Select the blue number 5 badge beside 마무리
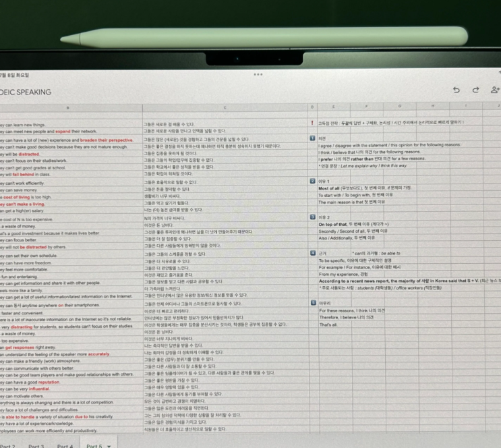The height and width of the screenshot is (448, 501). click(x=314, y=302)
